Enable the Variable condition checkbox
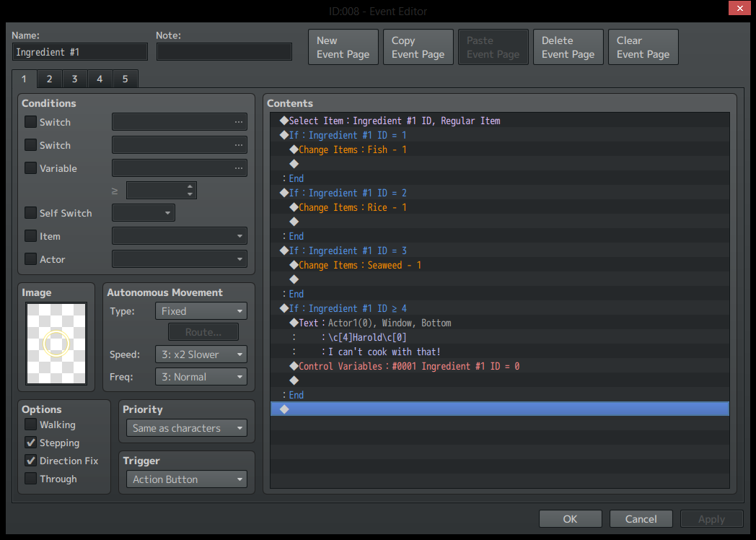The image size is (756, 540). coord(30,168)
